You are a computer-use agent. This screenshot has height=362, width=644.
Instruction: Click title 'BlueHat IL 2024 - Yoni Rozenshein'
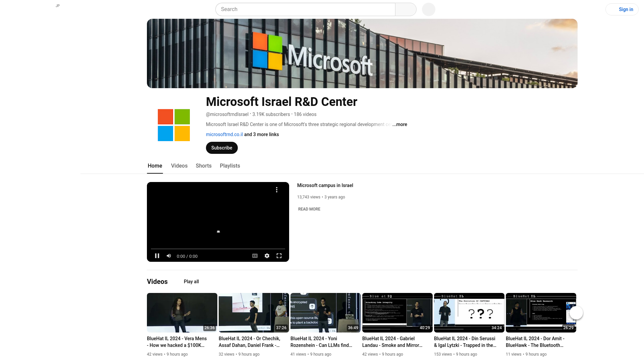[321, 342]
